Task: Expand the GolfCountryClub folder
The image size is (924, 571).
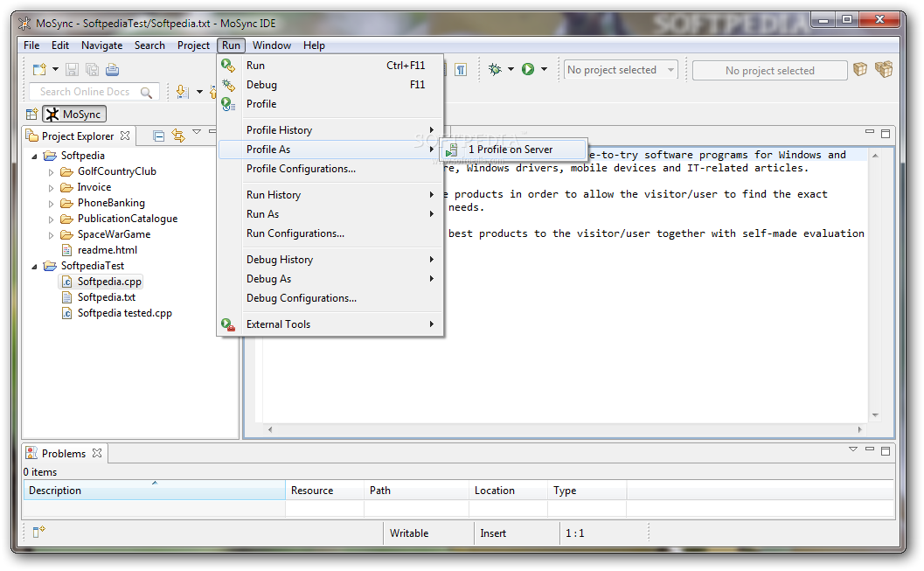Action: point(51,172)
